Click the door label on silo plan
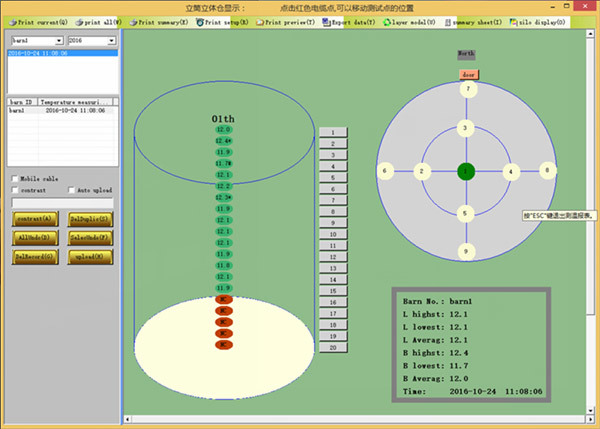The image size is (600, 429). point(469,75)
